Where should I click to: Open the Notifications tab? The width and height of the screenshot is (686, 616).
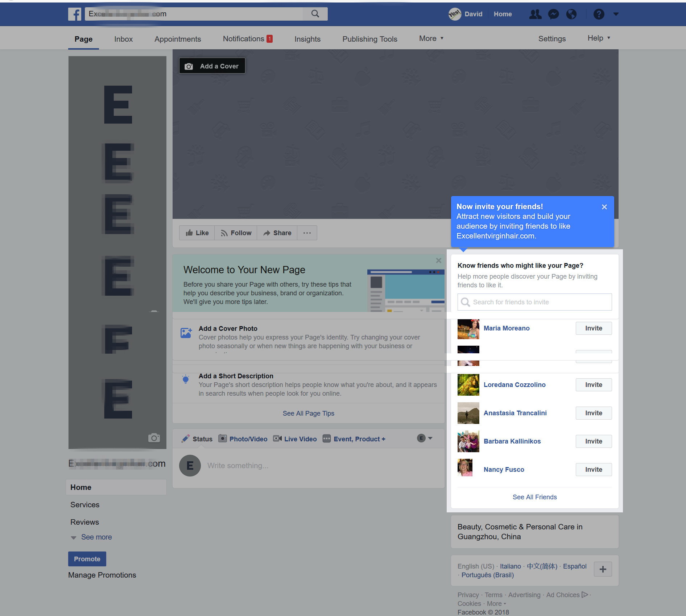pos(248,39)
